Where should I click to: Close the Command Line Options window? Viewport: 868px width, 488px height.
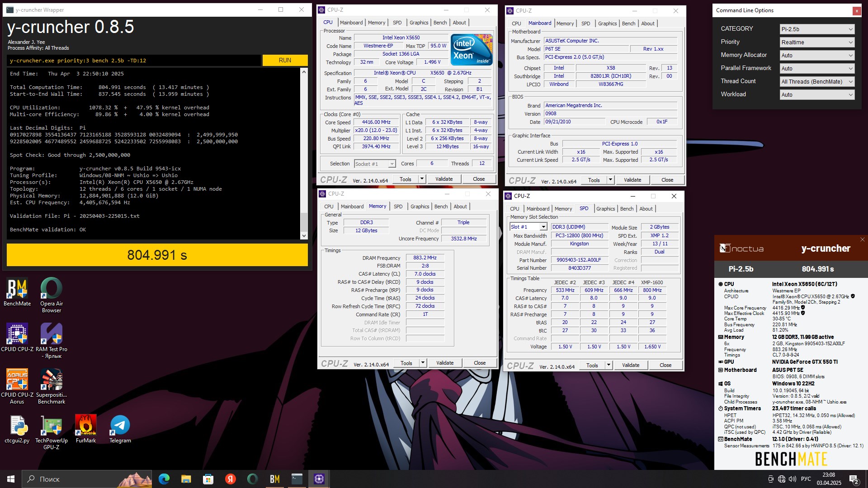pos(856,11)
